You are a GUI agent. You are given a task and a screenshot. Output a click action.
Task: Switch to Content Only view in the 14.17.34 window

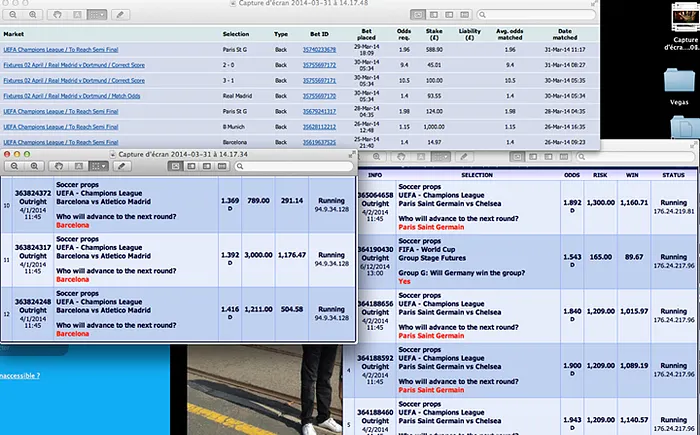pyautogui.click(x=175, y=166)
